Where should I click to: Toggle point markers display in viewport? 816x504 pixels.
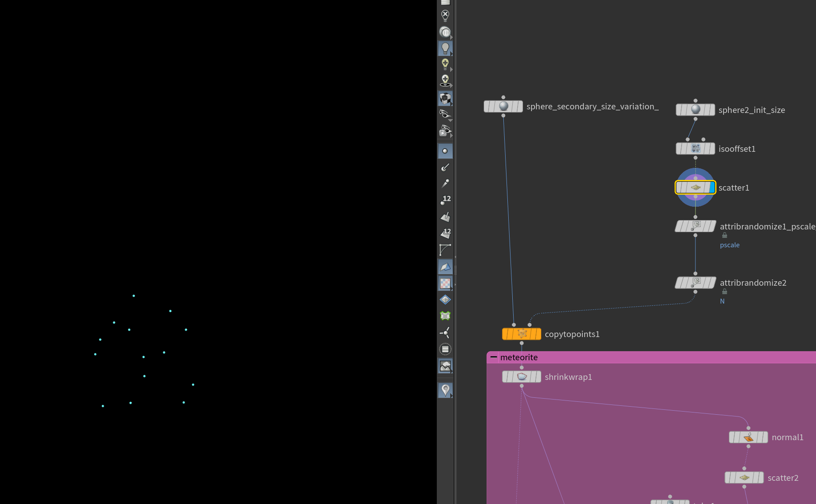(x=445, y=151)
